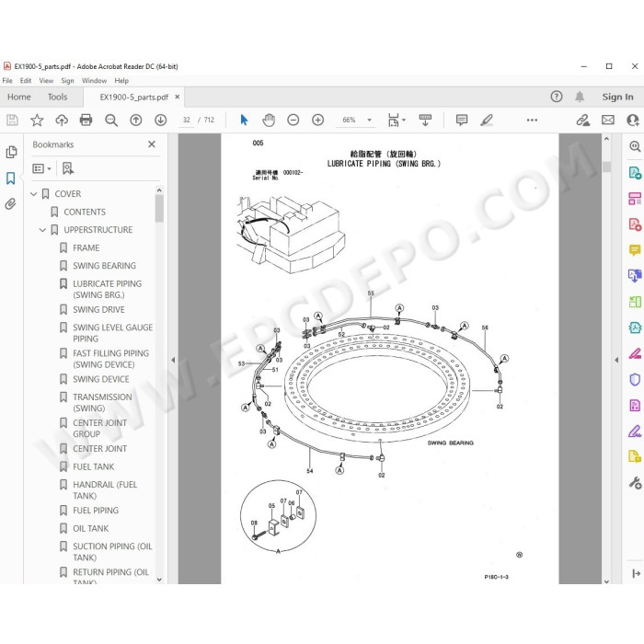Viewport: 644px width, 644px height.
Task: Open the View menu
Action: pos(46,81)
